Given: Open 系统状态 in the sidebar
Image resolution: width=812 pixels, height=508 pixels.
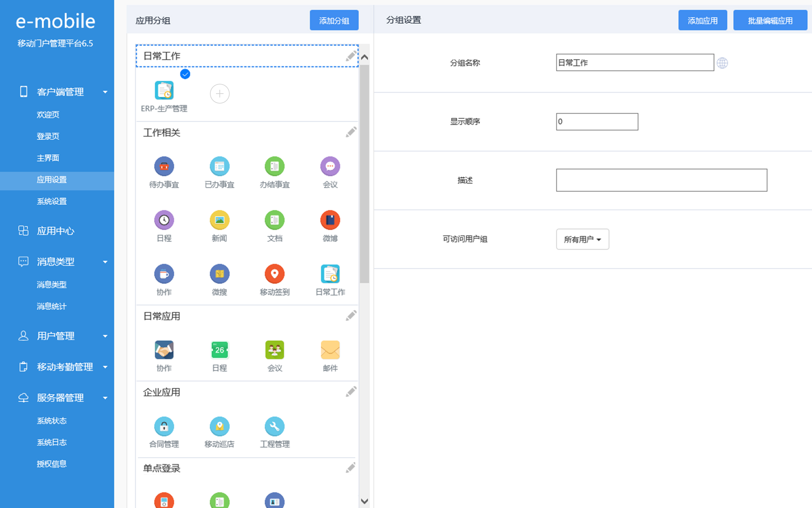Looking at the screenshot, I should (x=52, y=421).
